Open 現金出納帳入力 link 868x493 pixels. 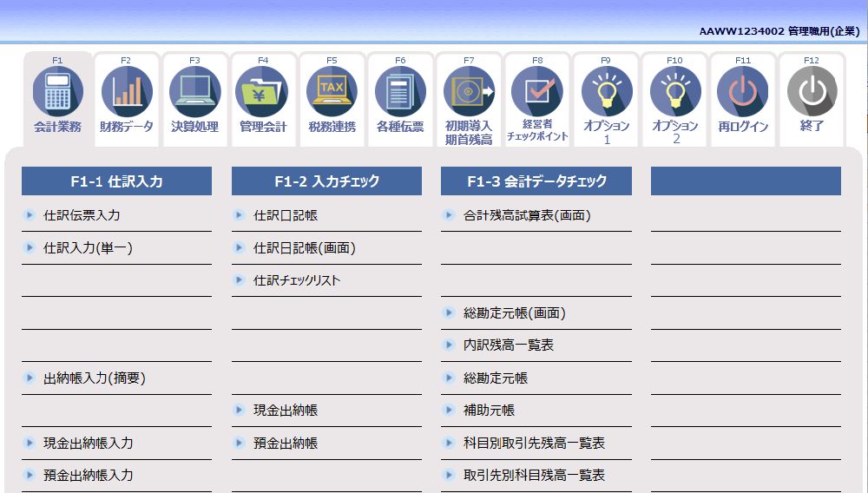coord(88,443)
